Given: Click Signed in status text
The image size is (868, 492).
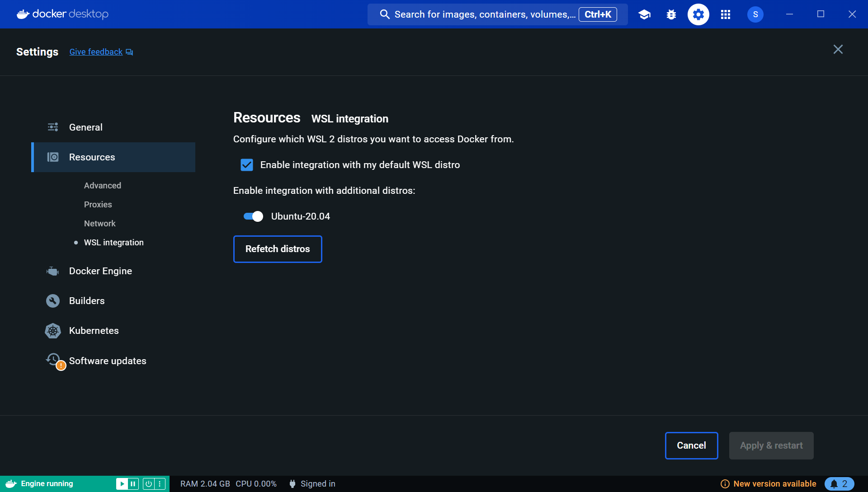Looking at the screenshot, I should coord(318,484).
